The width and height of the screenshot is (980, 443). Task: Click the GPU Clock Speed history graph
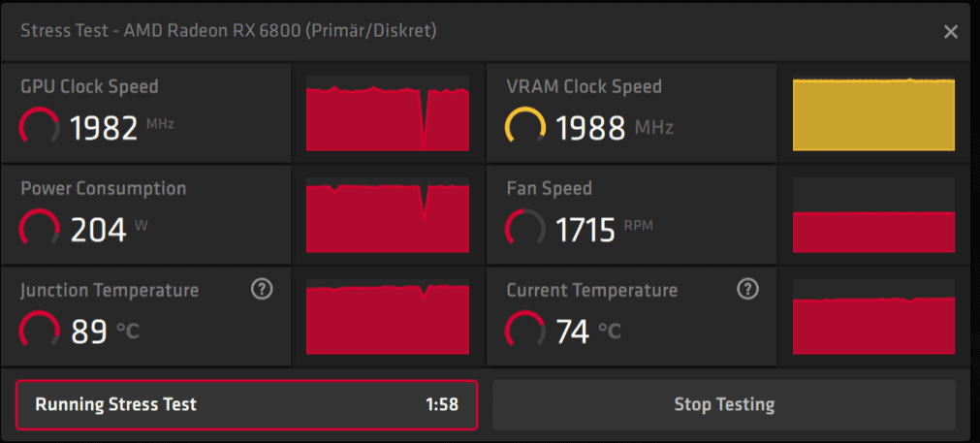click(388, 113)
